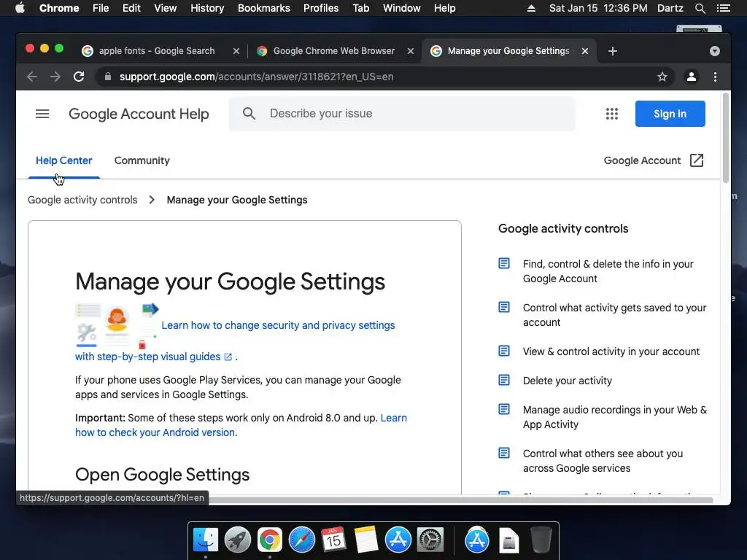Open the View menu
The image size is (747, 560).
(166, 8)
